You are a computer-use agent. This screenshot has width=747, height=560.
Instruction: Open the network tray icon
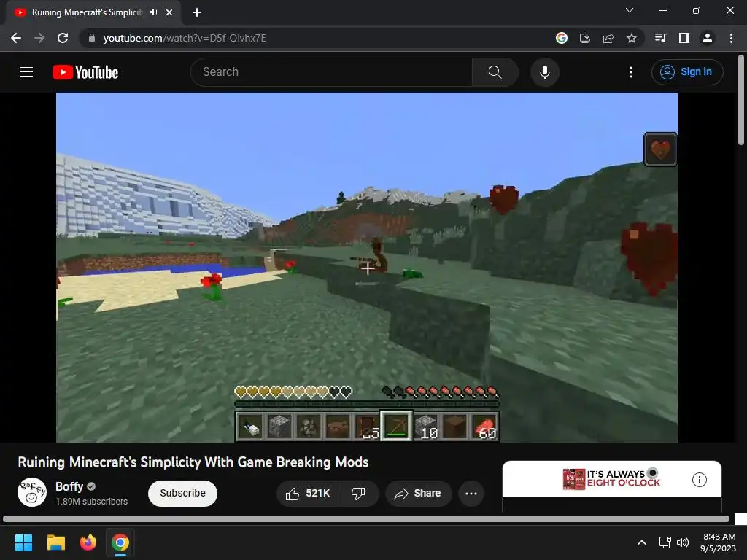pos(665,542)
